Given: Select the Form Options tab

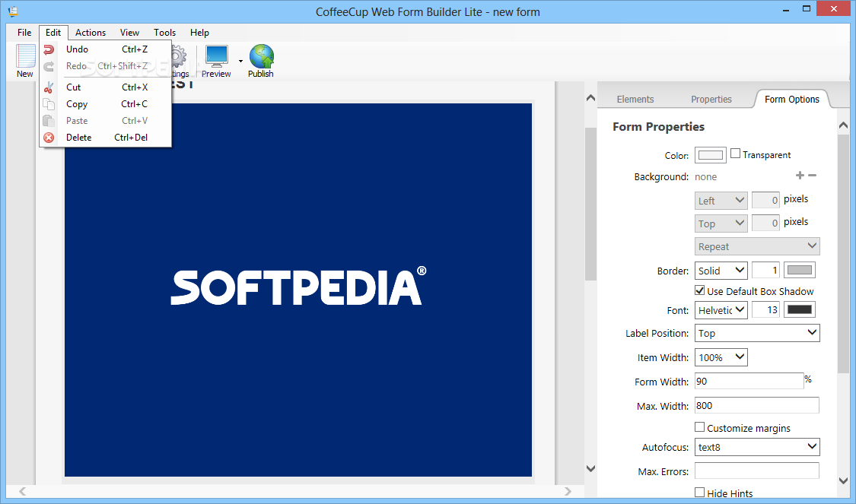Looking at the screenshot, I should [x=791, y=100].
